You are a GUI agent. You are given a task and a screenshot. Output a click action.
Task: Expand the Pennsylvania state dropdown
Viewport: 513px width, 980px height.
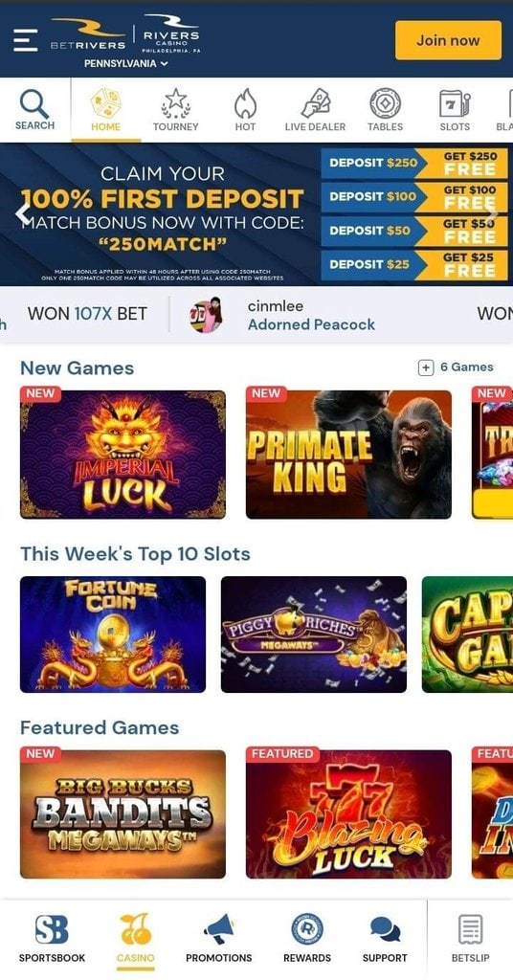pos(125,64)
